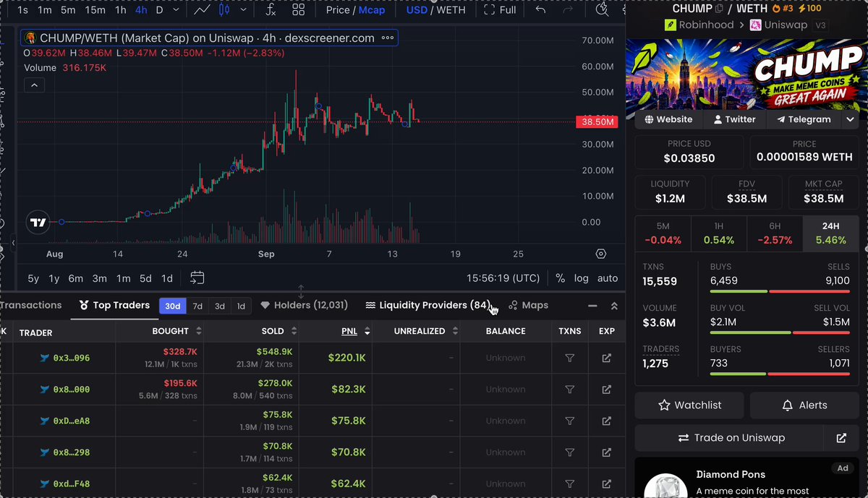Open explorer link for trader 0x8…298
Screen dimensions: 868x498
coord(607,452)
